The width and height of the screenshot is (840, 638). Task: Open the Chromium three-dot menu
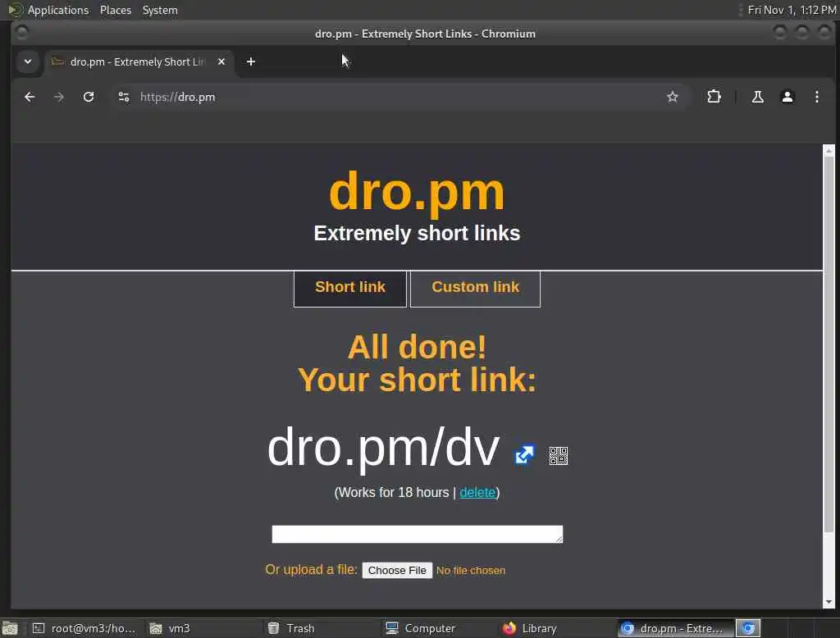point(816,97)
